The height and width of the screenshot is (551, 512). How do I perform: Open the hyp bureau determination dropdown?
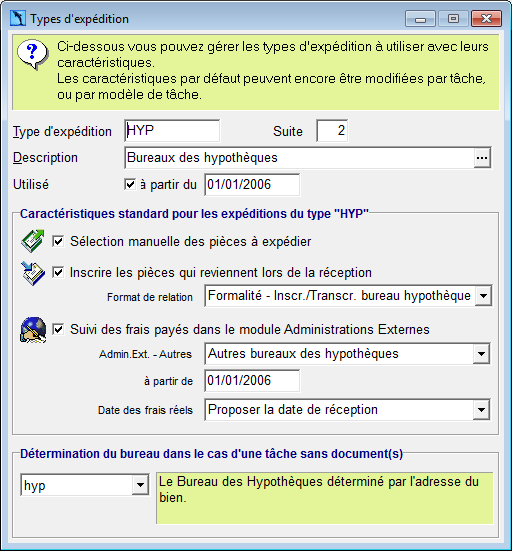[141, 485]
